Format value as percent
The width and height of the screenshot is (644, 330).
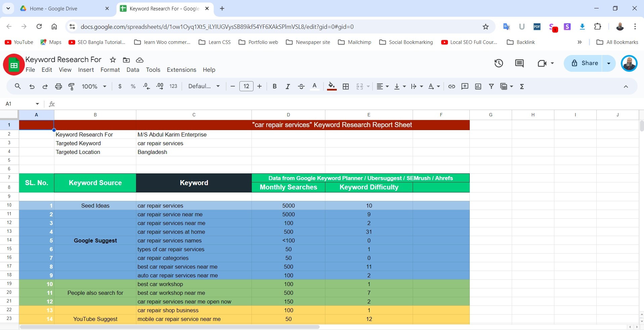[x=133, y=86]
